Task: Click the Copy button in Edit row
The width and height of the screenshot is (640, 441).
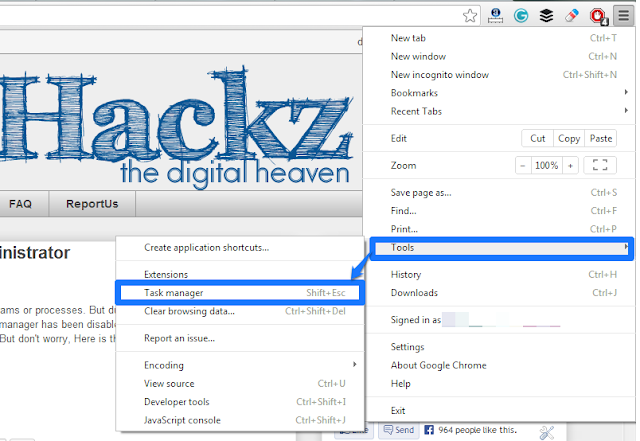Action: click(569, 138)
